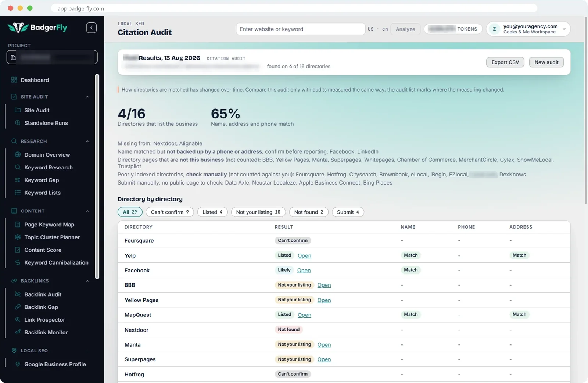
Task: Filter by Not your listing 10
Action: (x=258, y=212)
